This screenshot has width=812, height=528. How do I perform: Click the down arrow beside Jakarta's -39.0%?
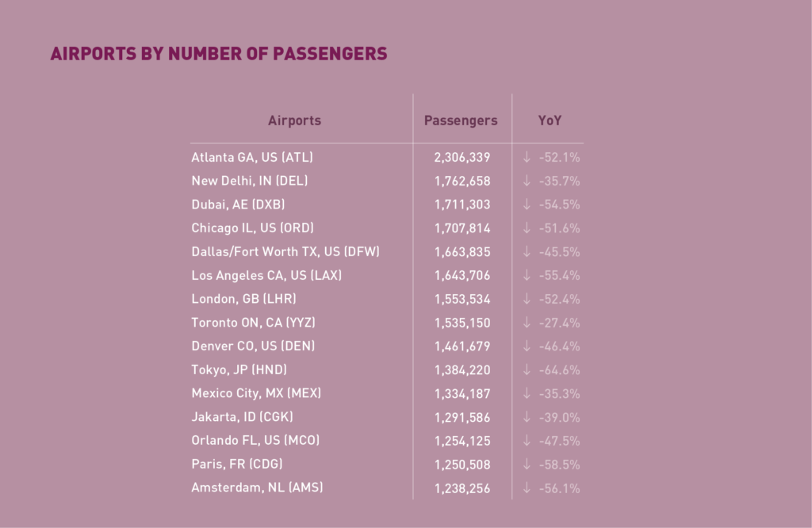tap(526, 417)
